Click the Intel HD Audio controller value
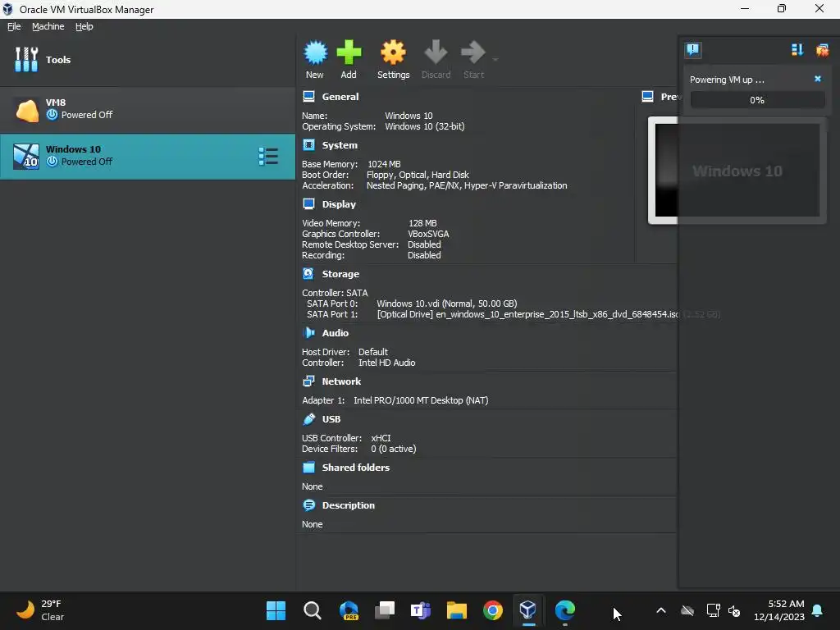The width and height of the screenshot is (840, 630). tap(387, 363)
